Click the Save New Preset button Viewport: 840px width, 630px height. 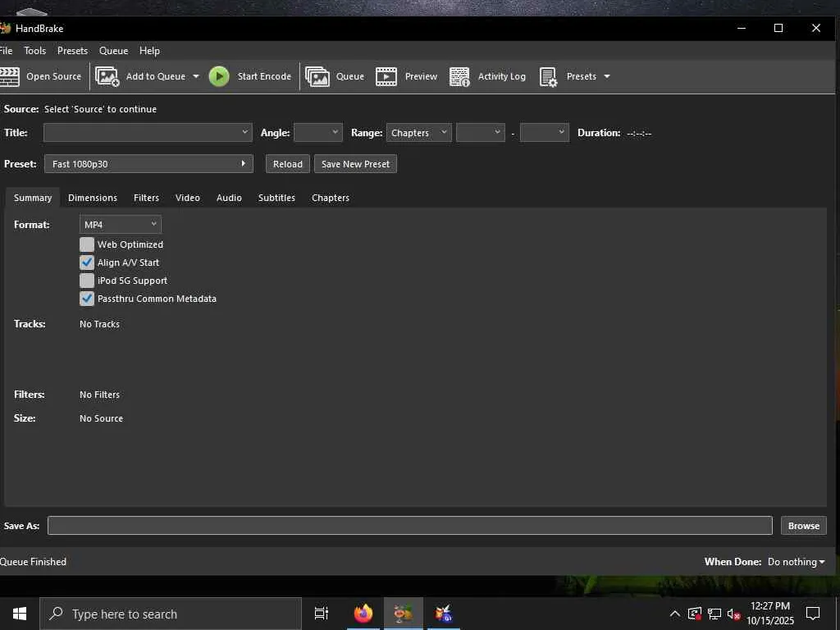pyautogui.click(x=356, y=164)
